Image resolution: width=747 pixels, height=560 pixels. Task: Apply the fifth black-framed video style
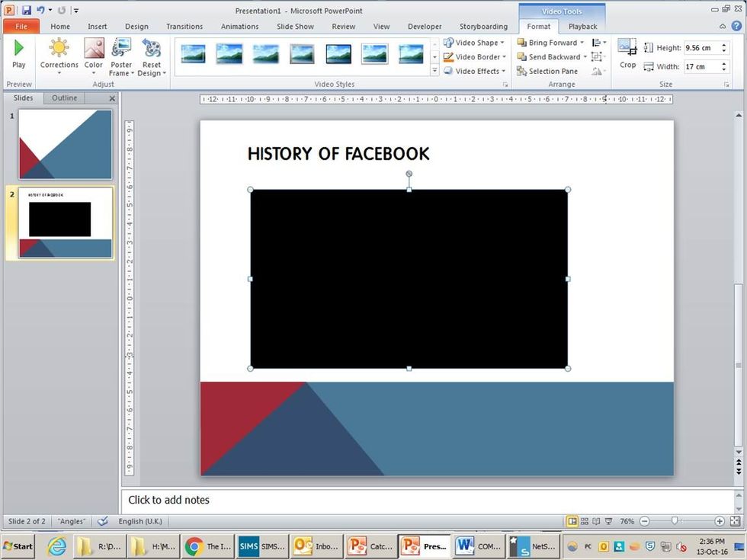(x=338, y=54)
